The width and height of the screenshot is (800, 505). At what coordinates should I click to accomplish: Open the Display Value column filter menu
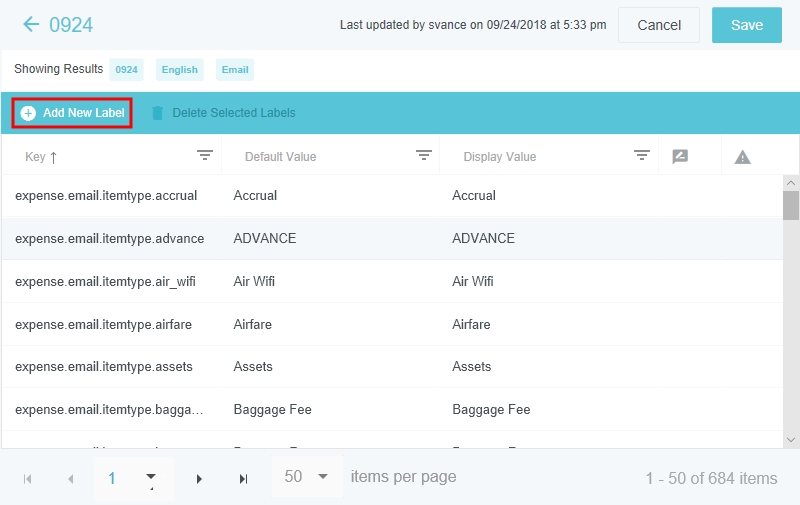click(642, 155)
